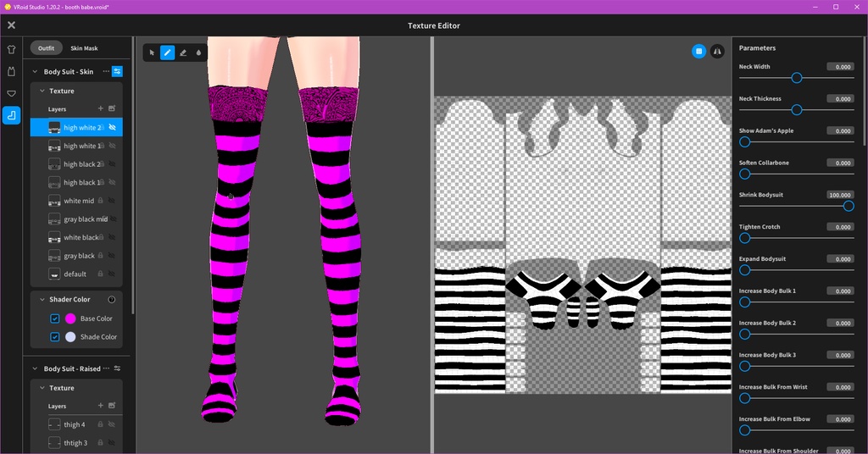Open the Base Color magenta swatch
Screen dimensions: 868x454
point(70,318)
